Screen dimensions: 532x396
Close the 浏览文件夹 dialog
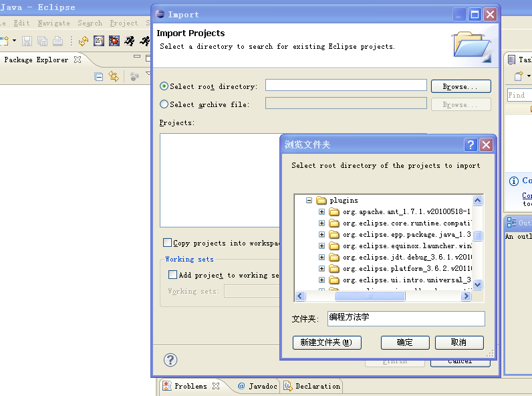pyautogui.click(x=486, y=145)
